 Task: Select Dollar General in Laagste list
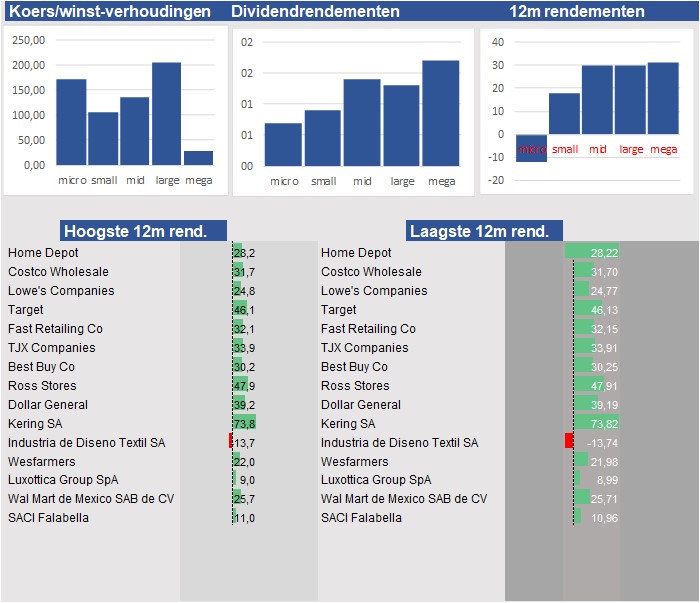coord(361,404)
